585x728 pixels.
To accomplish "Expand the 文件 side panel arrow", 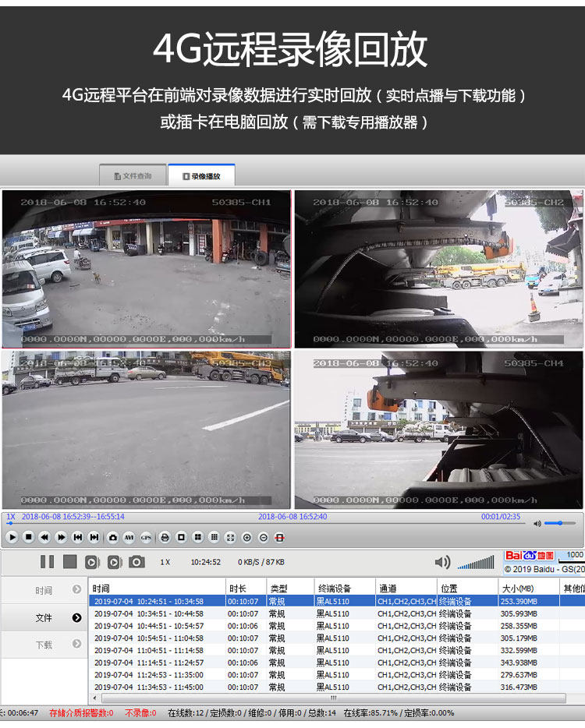I will click(x=76, y=617).
